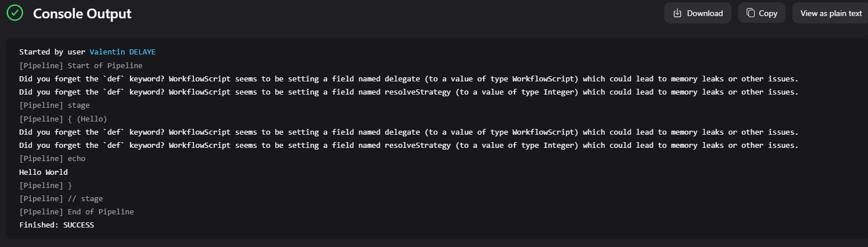Select the 'End of Pipeline' log line

76,212
